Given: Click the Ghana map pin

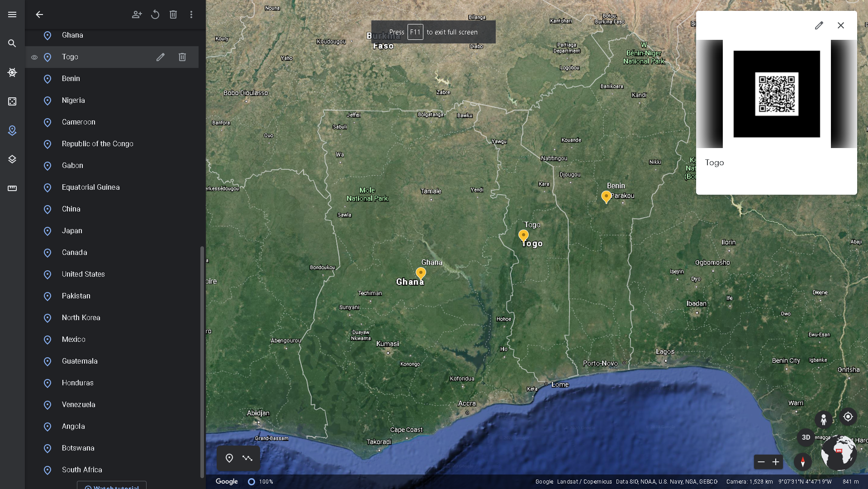Looking at the screenshot, I should [421, 273].
